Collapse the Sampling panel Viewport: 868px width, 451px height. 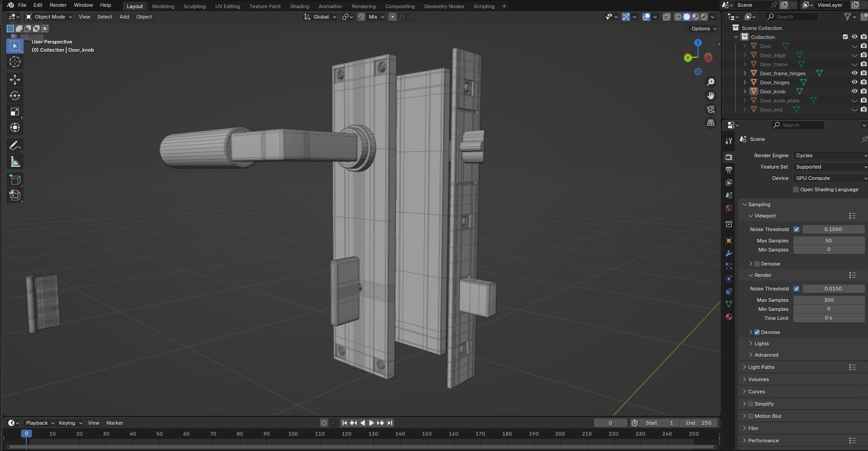[759, 204]
